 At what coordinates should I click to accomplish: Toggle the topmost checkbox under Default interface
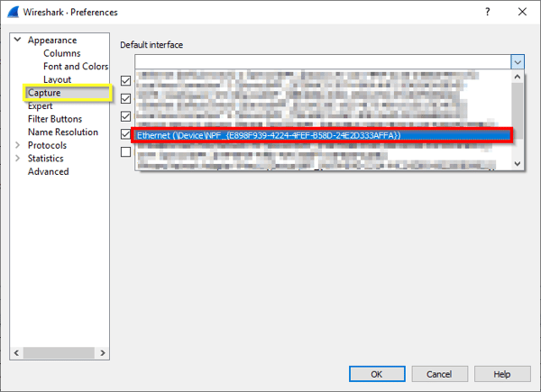coord(126,80)
